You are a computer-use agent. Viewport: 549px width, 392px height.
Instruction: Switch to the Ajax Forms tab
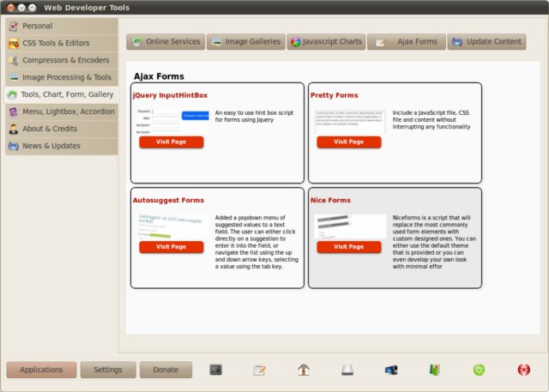(x=407, y=42)
